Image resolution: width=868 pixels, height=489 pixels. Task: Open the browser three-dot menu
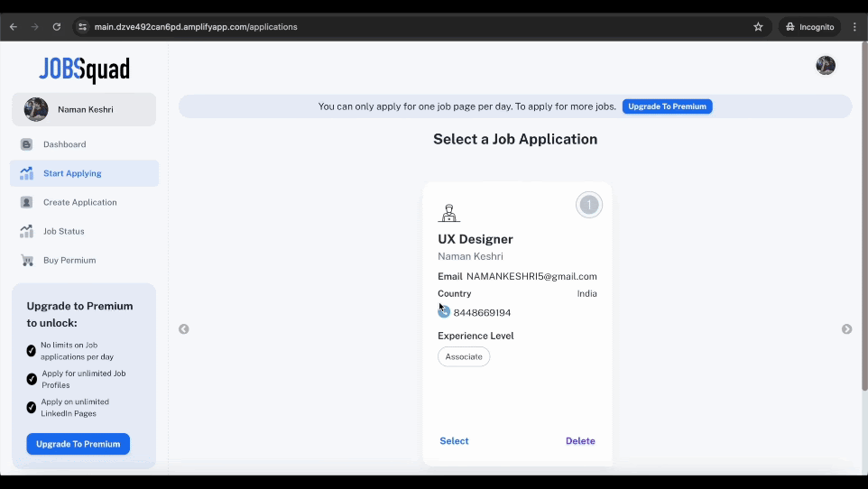pos(854,26)
